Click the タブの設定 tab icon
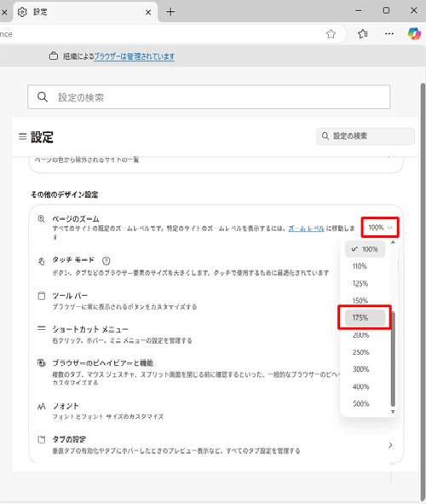 (42, 439)
